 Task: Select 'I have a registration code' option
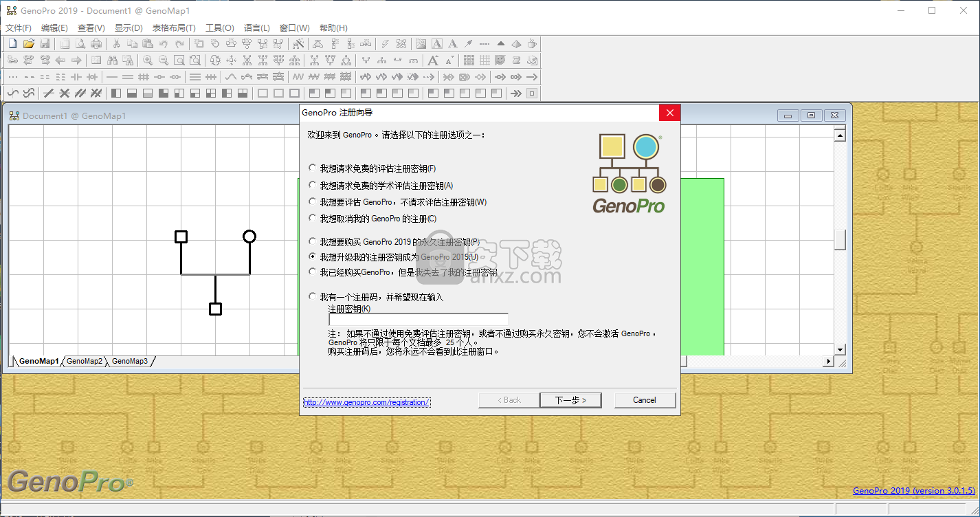[313, 297]
